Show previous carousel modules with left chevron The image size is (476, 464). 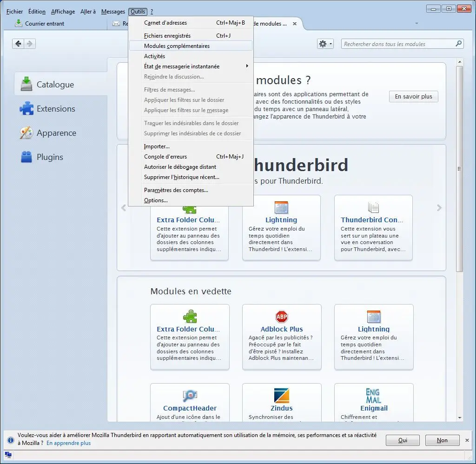pos(123,208)
